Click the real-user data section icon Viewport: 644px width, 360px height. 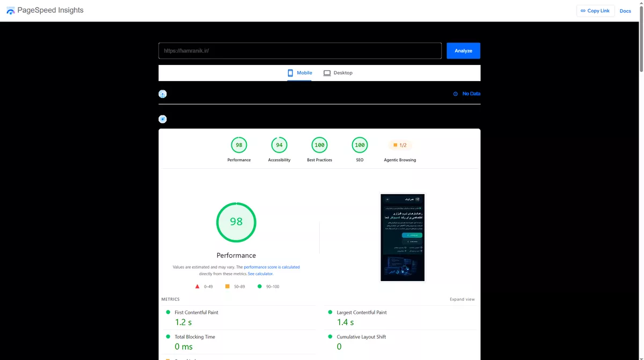coord(163,94)
